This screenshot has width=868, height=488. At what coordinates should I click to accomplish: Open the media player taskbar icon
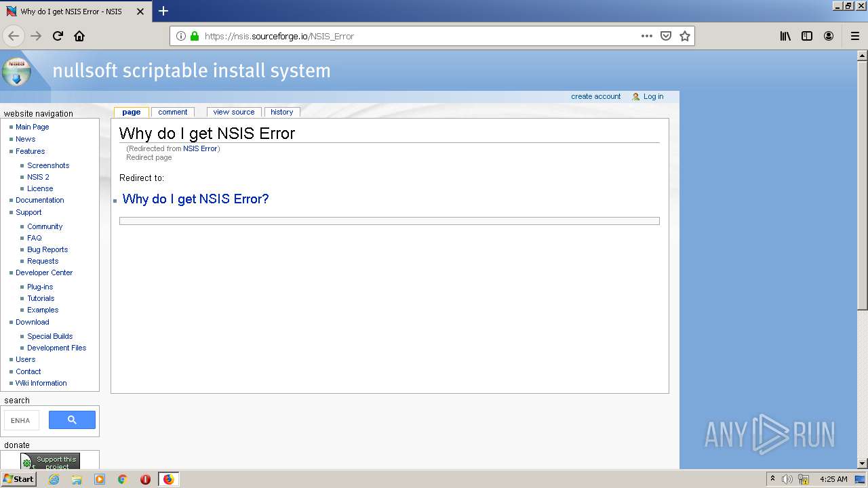[x=100, y=479]
